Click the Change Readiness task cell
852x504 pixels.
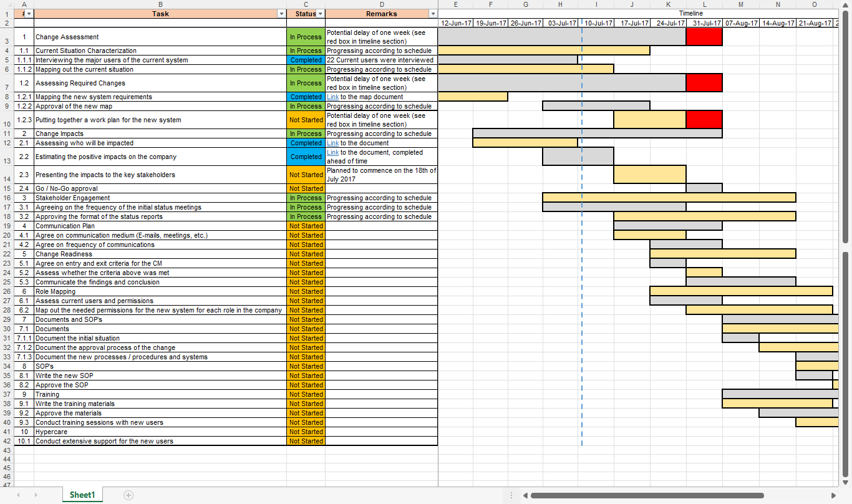point(160,254)
